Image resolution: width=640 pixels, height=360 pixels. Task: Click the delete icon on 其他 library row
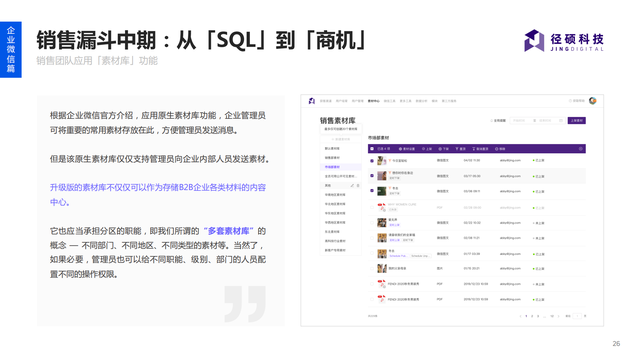358,186
